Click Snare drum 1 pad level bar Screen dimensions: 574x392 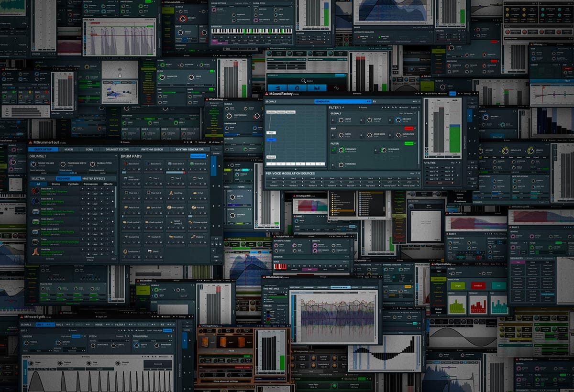(176, 173)
